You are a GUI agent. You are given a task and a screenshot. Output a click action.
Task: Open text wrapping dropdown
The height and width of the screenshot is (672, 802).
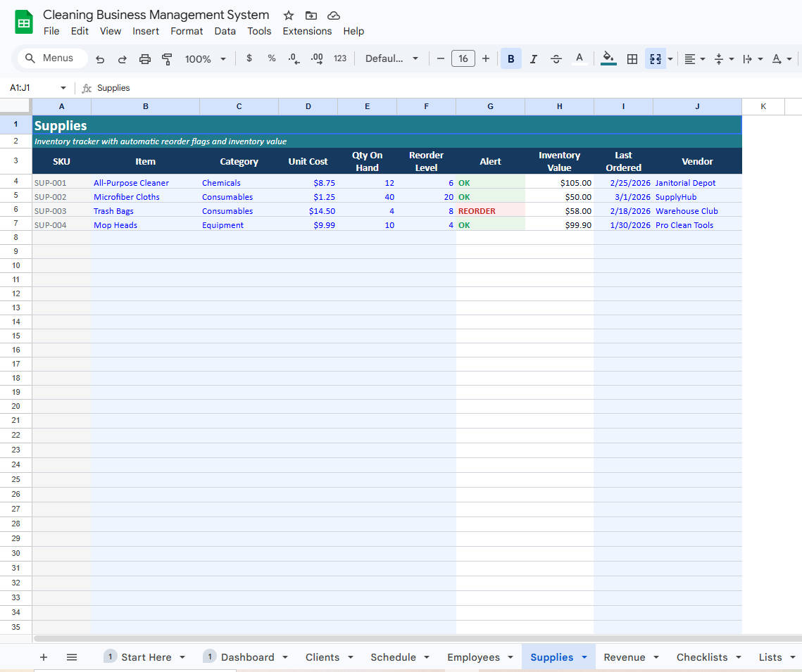753,59
